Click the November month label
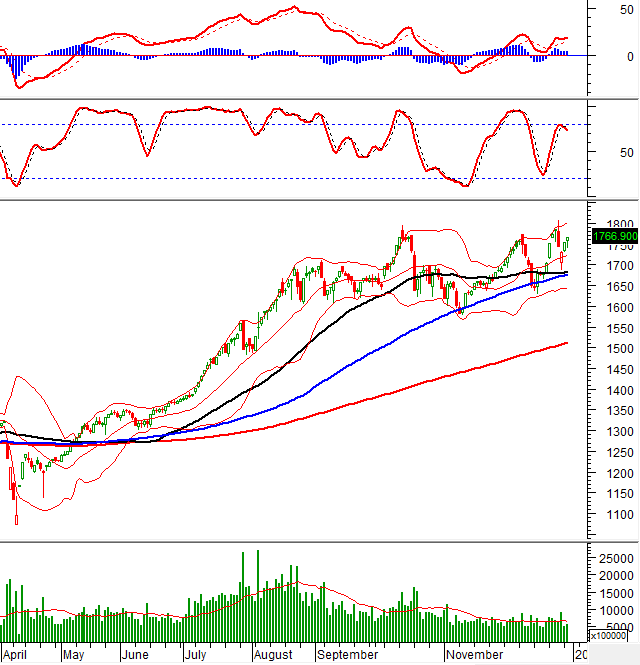Screen dimensions: 640x665 (475, 656)
